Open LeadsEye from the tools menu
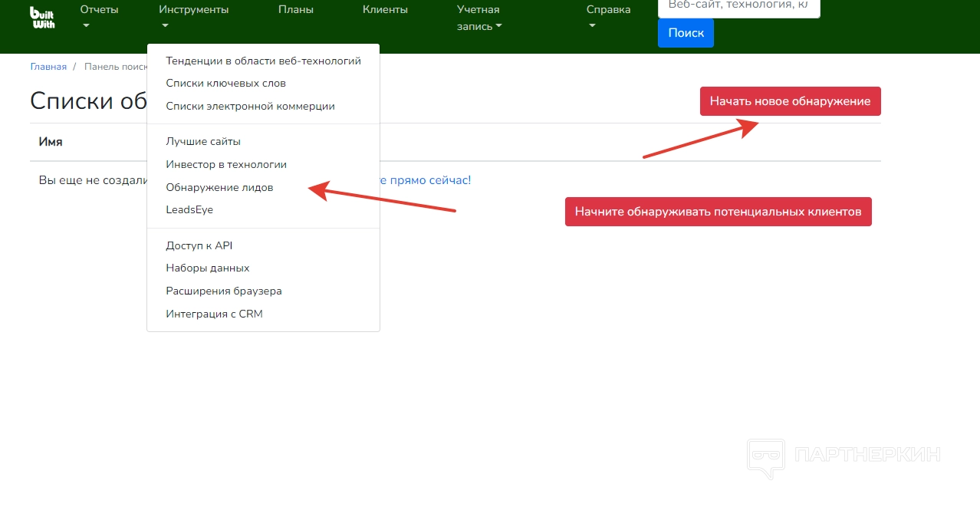This screenshot has height=520, width=980. click(x=189, y=209)
